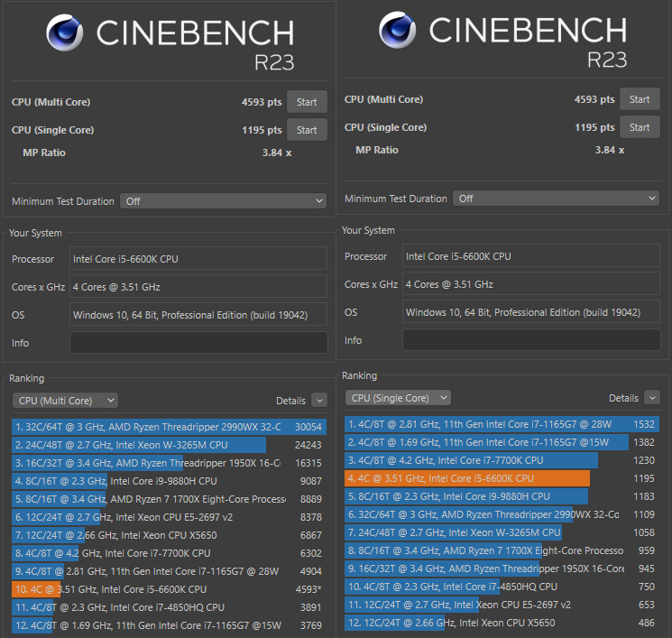Select Xeon X5650 single core row 486
This screenshot has height=638, width=672.
(x=502, y=623)
